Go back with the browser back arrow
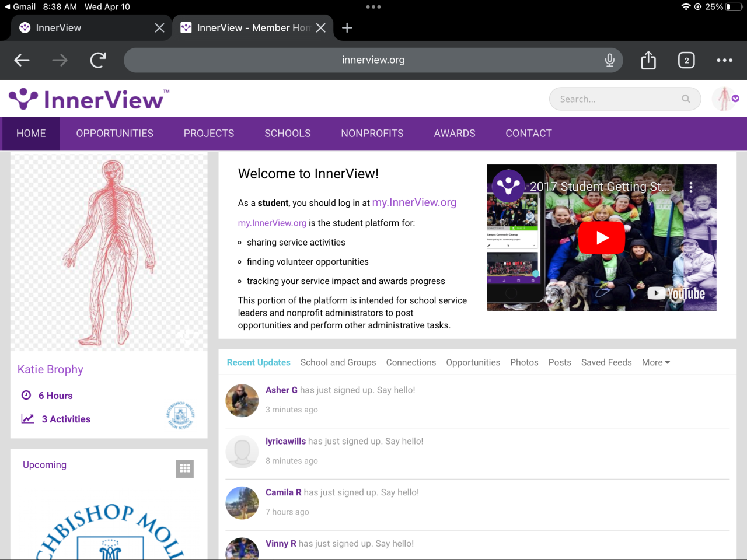Image resolution: width=747 pixels, height=560 pixels. point(22,60)
